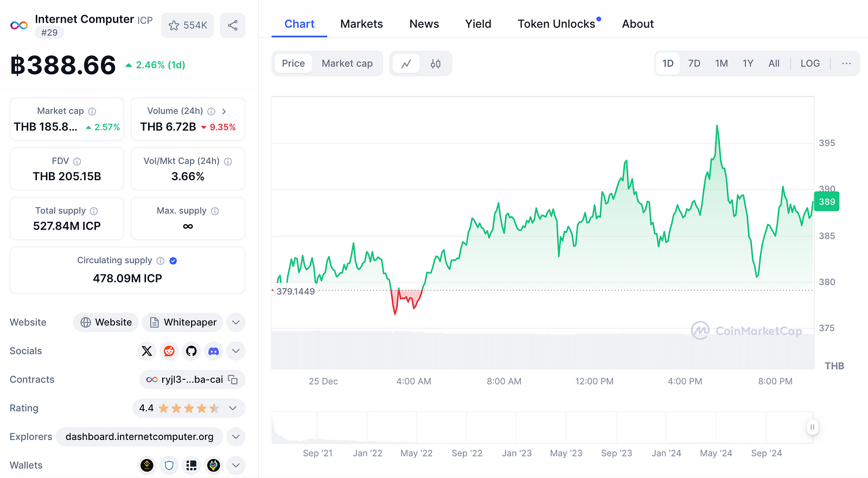
Task: Select candlestick chart view icon
Action: point(436,64)
